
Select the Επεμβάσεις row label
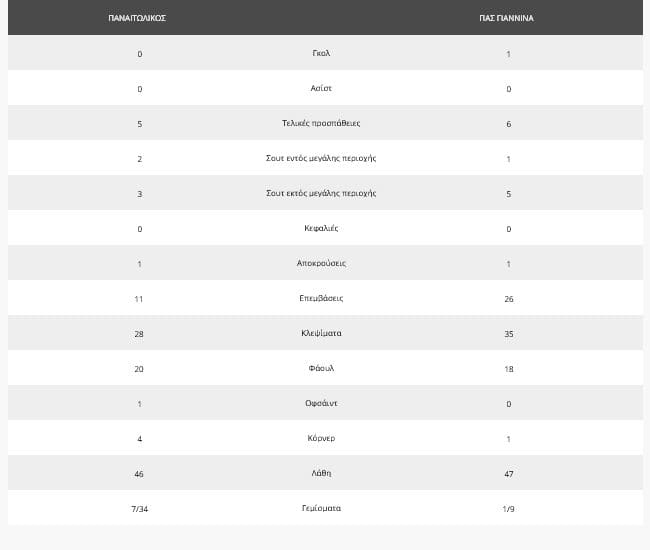tap(321, 298)
